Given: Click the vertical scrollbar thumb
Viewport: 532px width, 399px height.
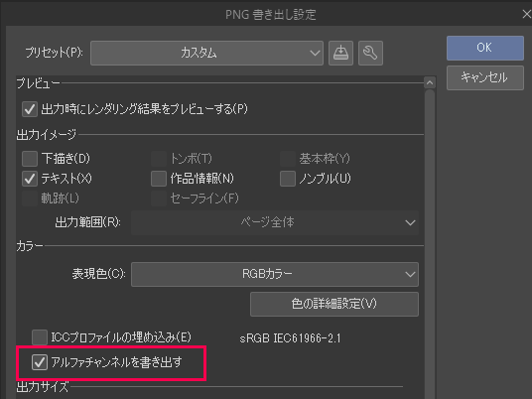Looking at the screenshot, I should pyautogui.click(x=430, y=244).
